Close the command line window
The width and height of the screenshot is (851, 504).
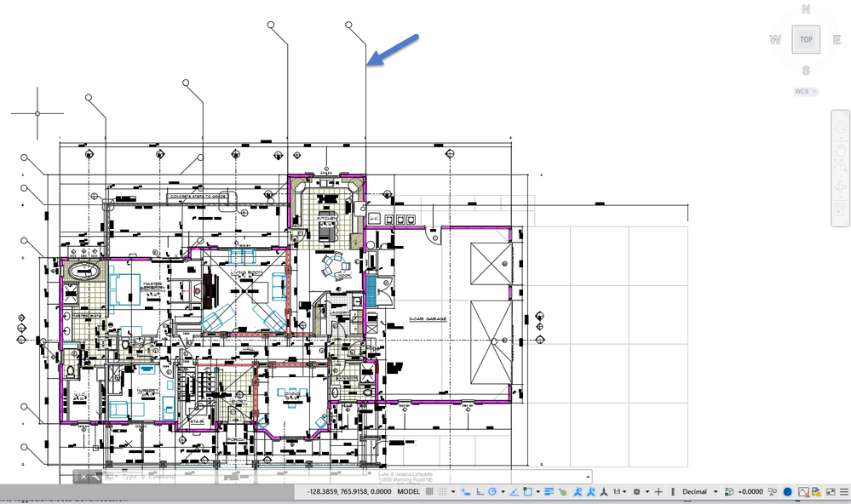pyautogui.click(x=83, y=477)
